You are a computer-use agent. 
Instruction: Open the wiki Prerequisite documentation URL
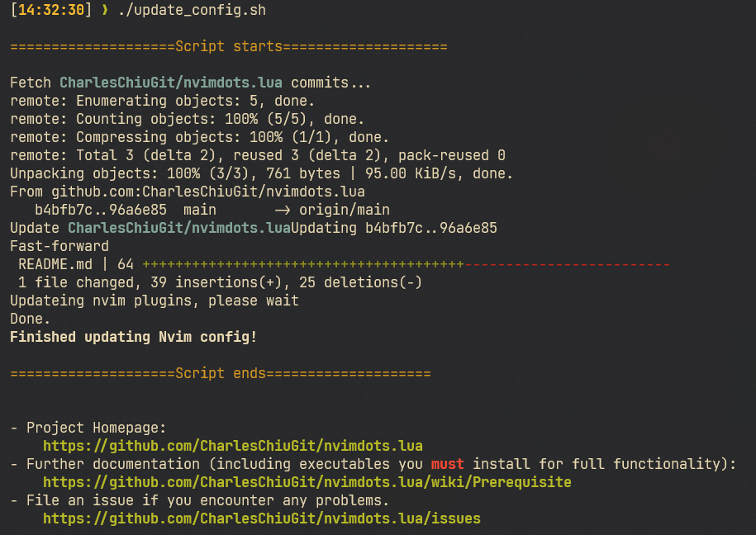307,482
